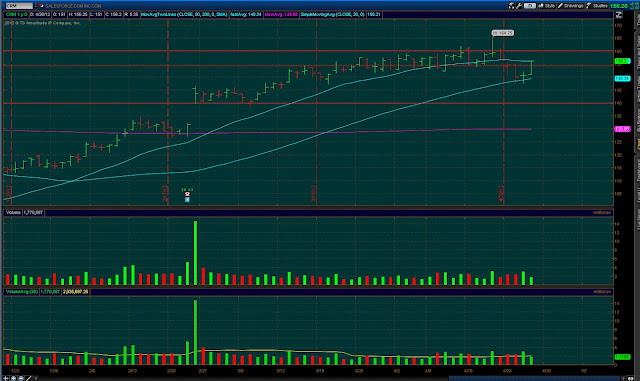This screenshot has width=640, height=381.
Task: Click the colored link icon beside symbol box
Action: click(42, 6)
